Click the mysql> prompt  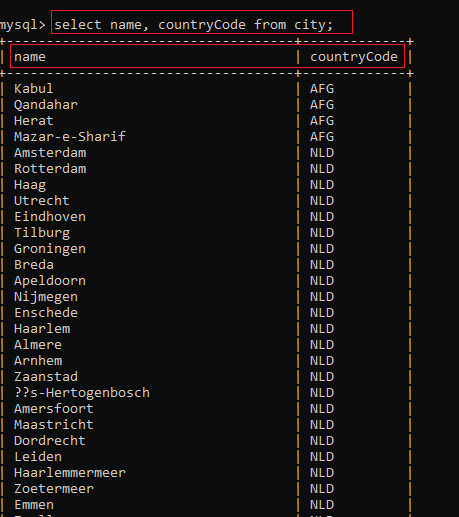click(x=23, y=25)
